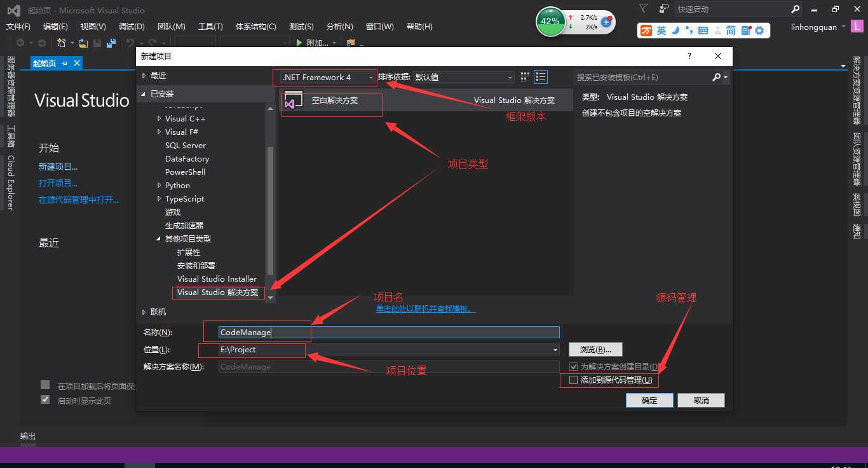The width and height of the screenshot is (868, 468).
Task: Click the orange Sogou IME logo icon
Action: pyautogui.click(x=646, y=31)
